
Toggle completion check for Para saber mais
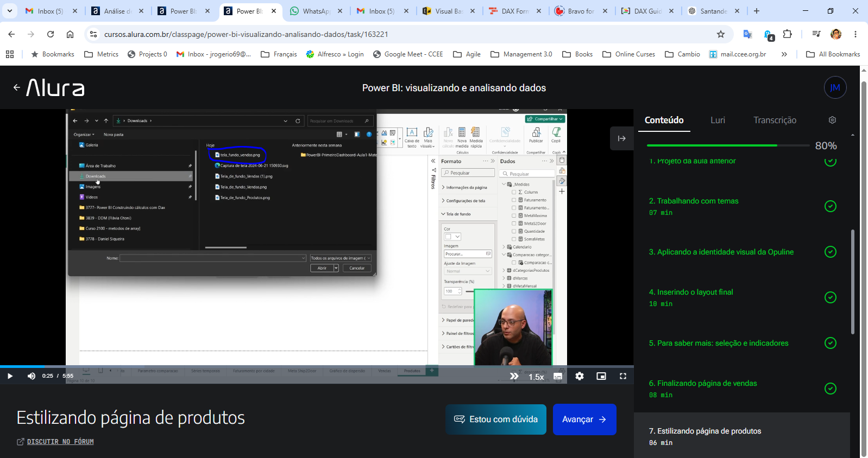pyautogui.click(x=830, y=343)
